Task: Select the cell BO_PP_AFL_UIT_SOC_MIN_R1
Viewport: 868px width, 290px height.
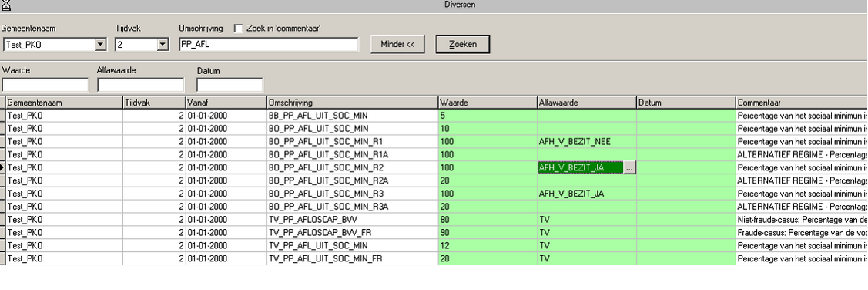Action: (353, 142)
